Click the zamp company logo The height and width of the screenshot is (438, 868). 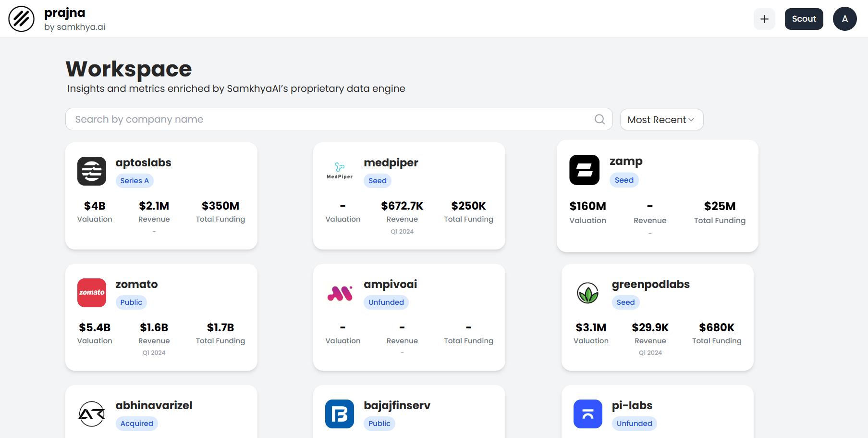point(584,170)
